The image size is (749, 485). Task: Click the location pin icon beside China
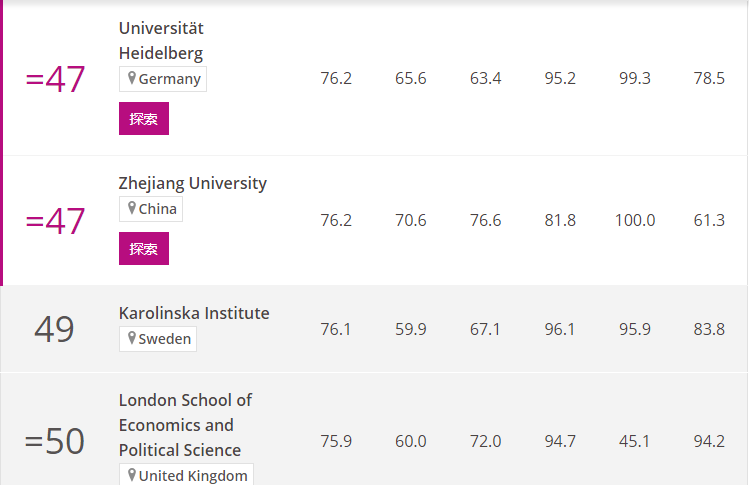tap(132, 208)
